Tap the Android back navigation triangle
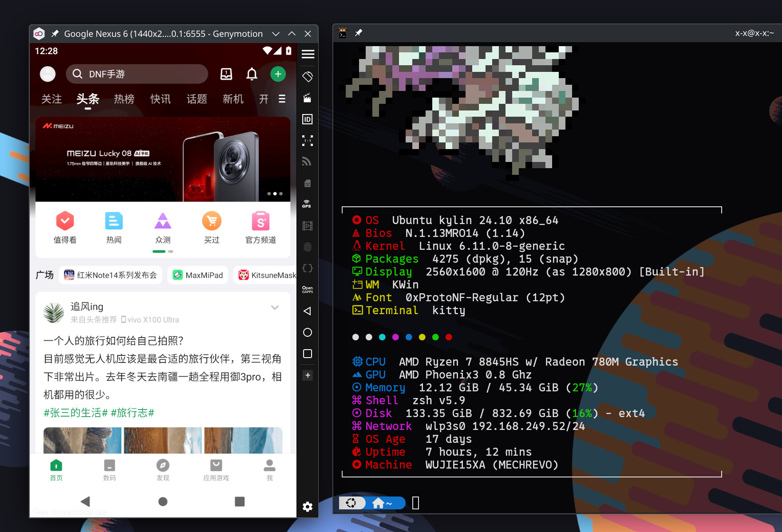The image size is (782, 532). (86, 501)
